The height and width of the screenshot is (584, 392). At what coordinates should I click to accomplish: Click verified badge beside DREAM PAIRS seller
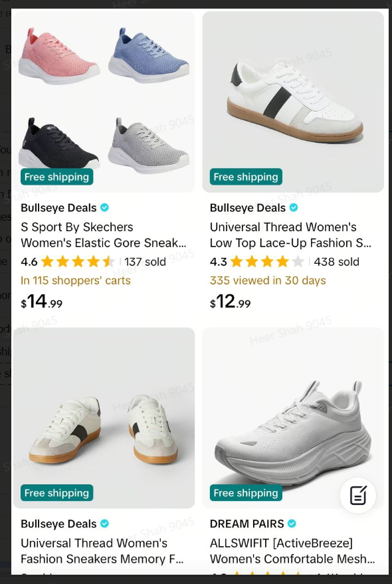click(292, 524)
